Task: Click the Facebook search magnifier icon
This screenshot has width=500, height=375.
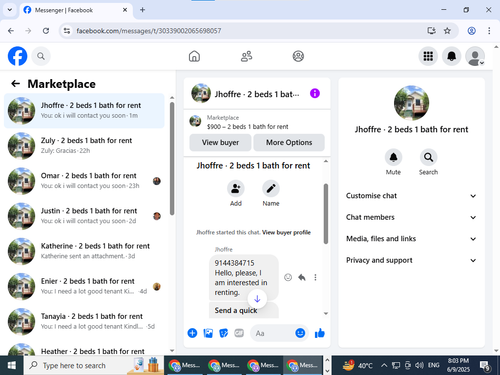Action: point(41,56)
